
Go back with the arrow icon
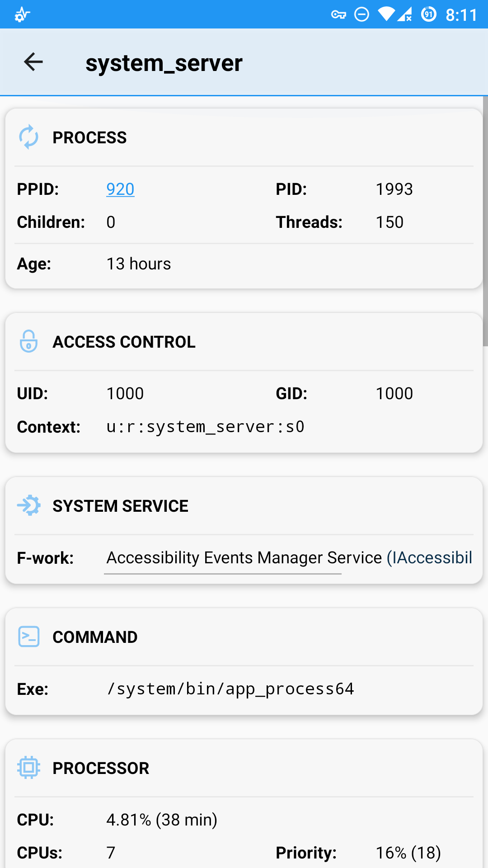click(x=33, y=62)
